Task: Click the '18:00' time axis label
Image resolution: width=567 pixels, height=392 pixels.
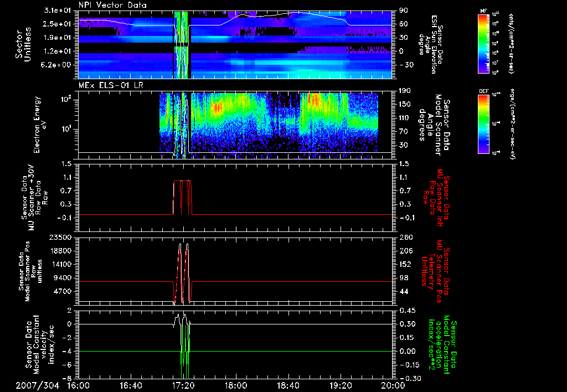Action: coord(235,385)
